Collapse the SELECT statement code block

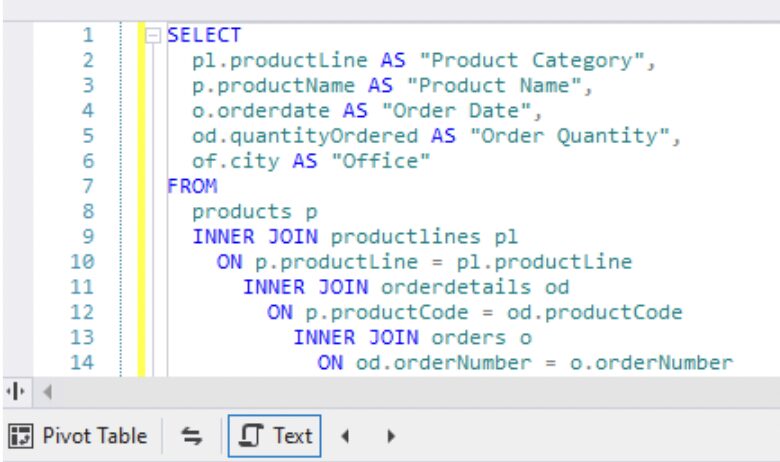pos(153,36)
